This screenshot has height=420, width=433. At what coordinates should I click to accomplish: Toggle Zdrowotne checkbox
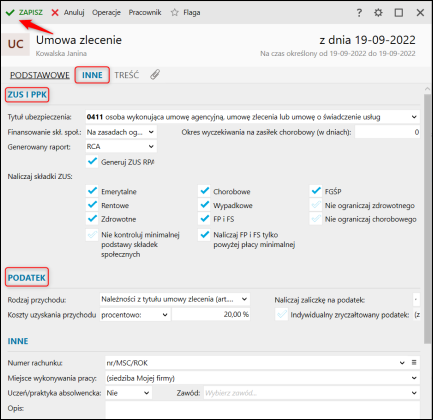92,219
